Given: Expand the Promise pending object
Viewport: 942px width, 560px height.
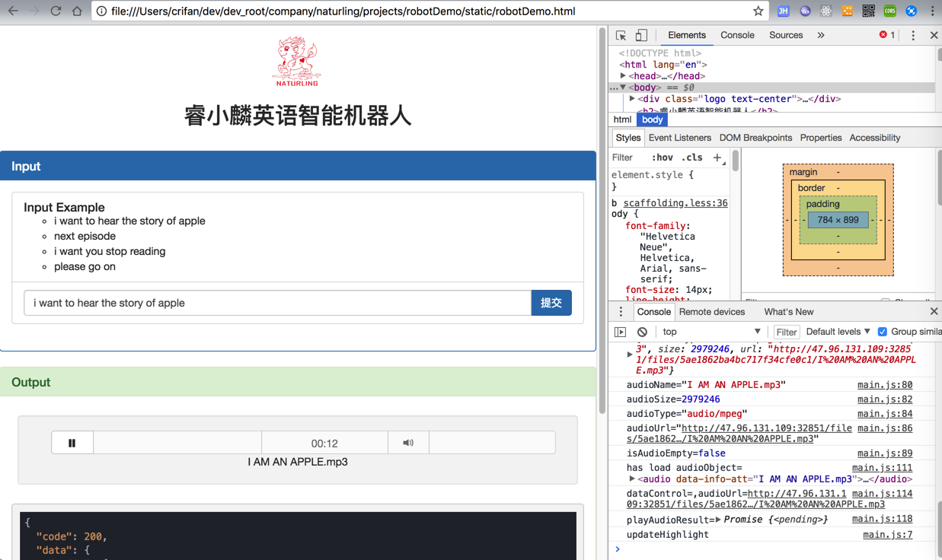Looking at the screenshot, I should (718, 520).
